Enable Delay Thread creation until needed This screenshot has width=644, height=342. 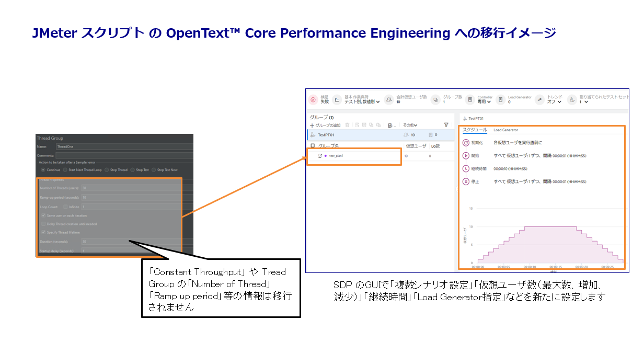[43, 224]
